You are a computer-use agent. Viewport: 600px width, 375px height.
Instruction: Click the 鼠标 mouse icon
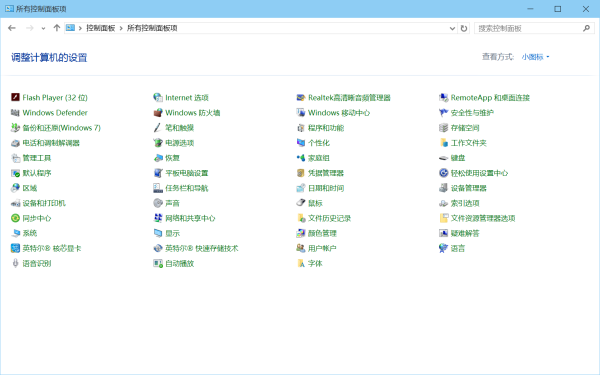pos(301,203)
